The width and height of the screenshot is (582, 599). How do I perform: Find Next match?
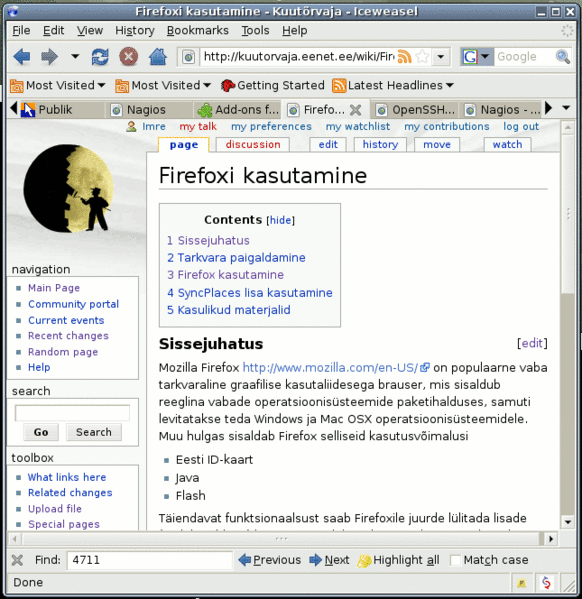tap(329, 560)
